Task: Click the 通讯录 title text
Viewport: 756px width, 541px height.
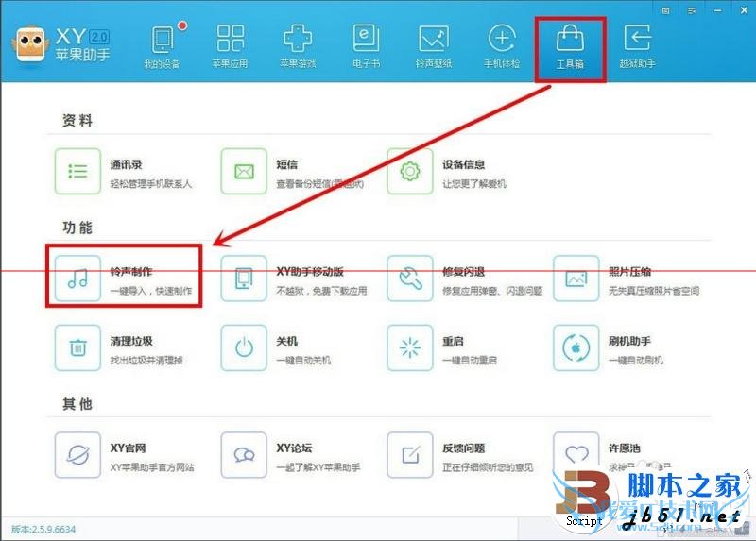Action: (x=126, y=165)
